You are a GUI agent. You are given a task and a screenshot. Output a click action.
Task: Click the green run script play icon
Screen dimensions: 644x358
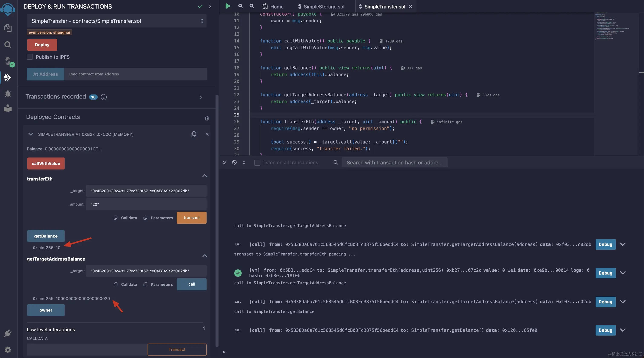tap(227, 6)
